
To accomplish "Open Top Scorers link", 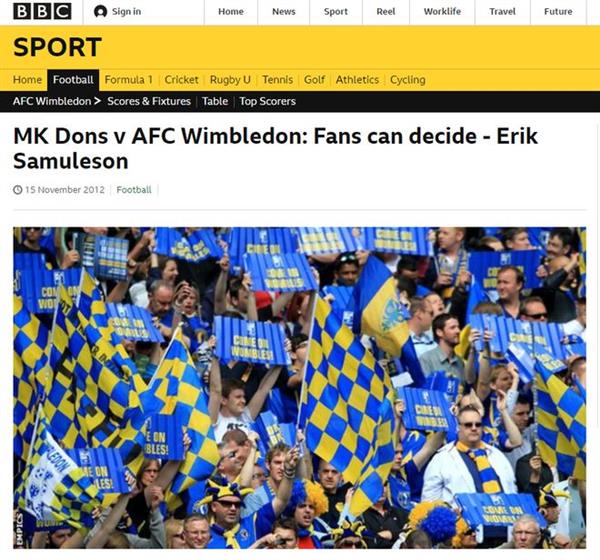I will click(267, 101).
